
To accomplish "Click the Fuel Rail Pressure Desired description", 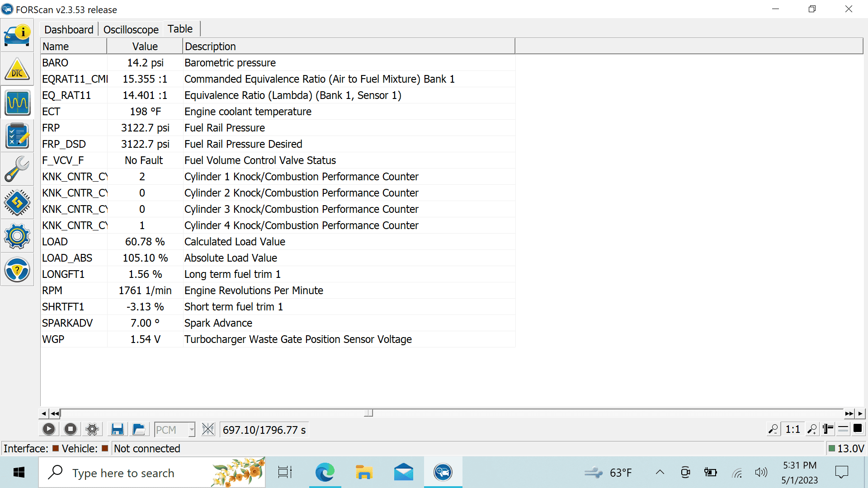I will (x=243, y=144).
